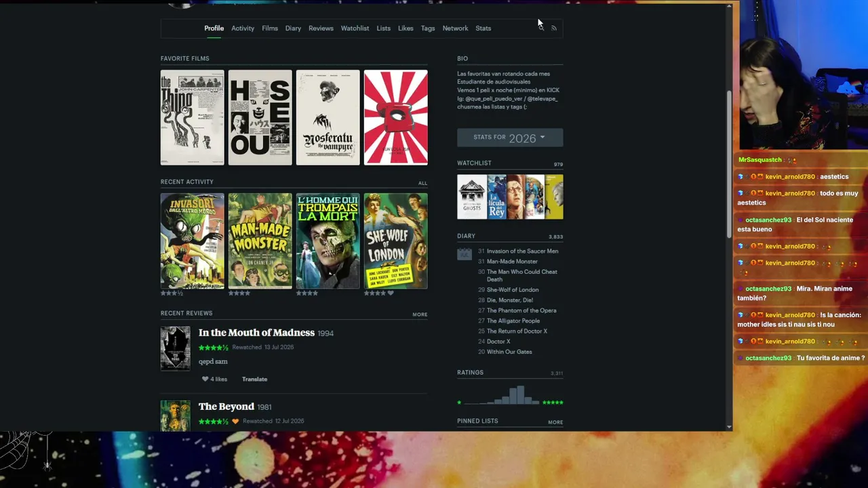This screenshot has width=868, height=488.
Task: Click the Diary section heading in sidebar
Action: point(467,236)
